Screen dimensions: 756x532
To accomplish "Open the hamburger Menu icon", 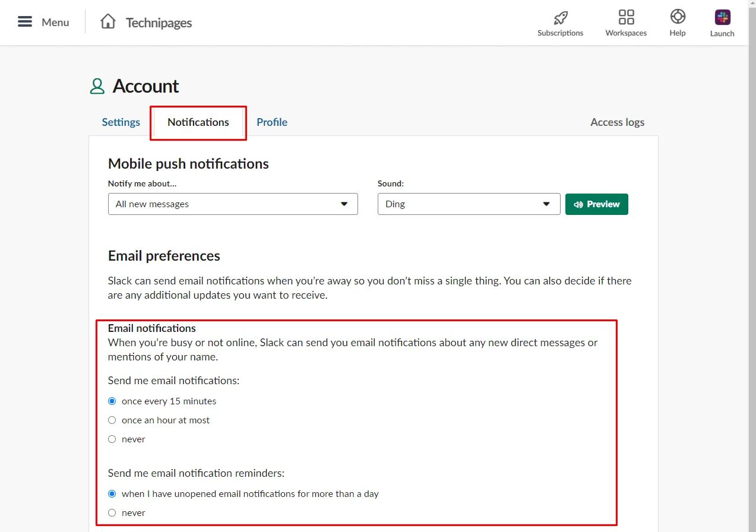I will click(25, 22).
